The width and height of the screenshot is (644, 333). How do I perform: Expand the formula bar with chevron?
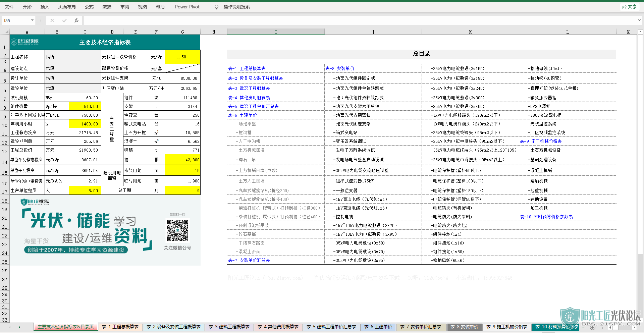pos(639,20)
